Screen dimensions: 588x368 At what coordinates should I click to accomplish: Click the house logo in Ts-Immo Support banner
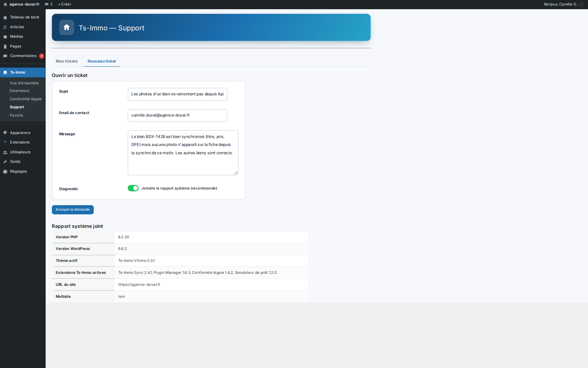(x=66, y=27)
